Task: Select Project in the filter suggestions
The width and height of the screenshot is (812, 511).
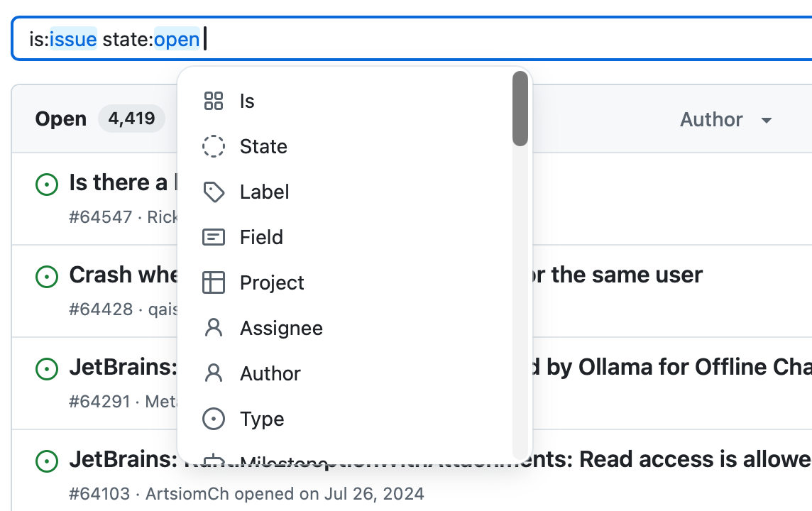Action: point(272,282)
